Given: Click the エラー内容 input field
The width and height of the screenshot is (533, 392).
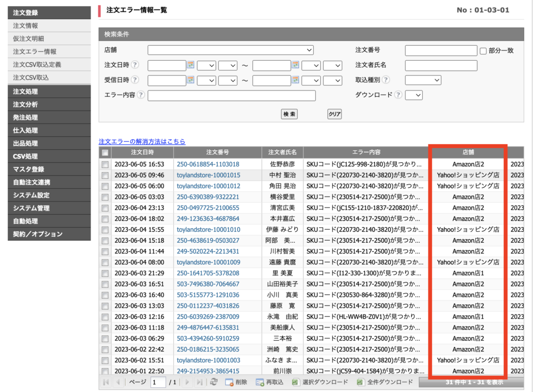Looking at the screenshot, I should pos(232,96).
